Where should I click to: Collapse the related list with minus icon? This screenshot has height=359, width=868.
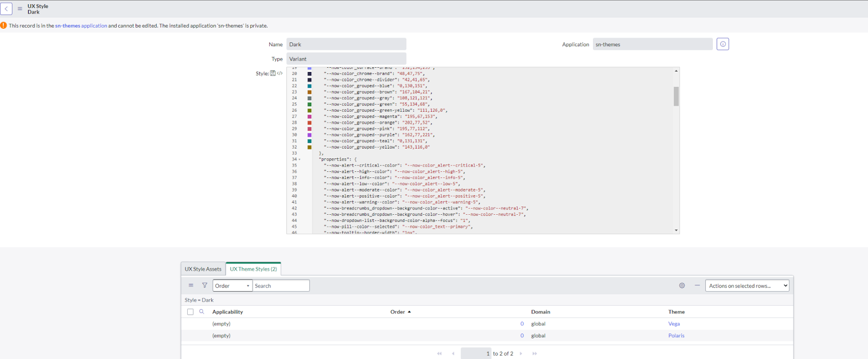(697, 285)
